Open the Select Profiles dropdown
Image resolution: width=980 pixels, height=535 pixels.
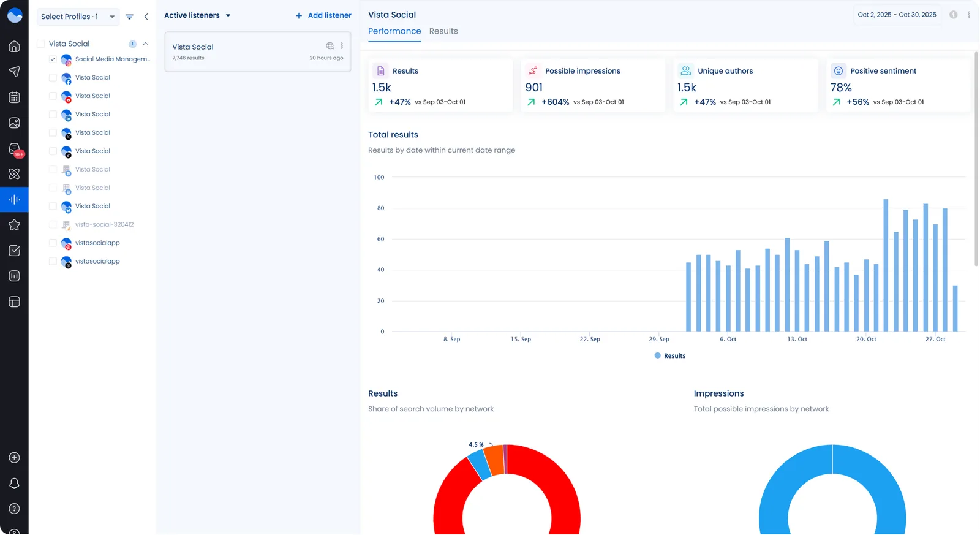pyautogui.click(x=78, y=17)
